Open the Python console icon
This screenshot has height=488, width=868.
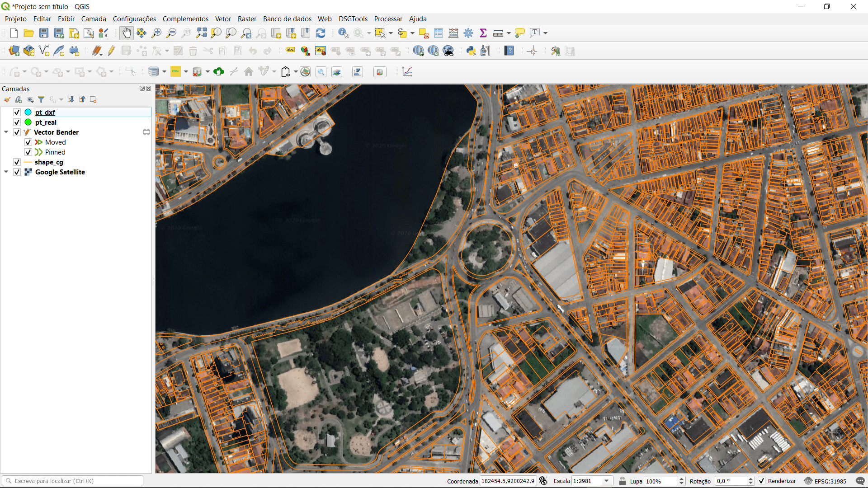point(471,51)
